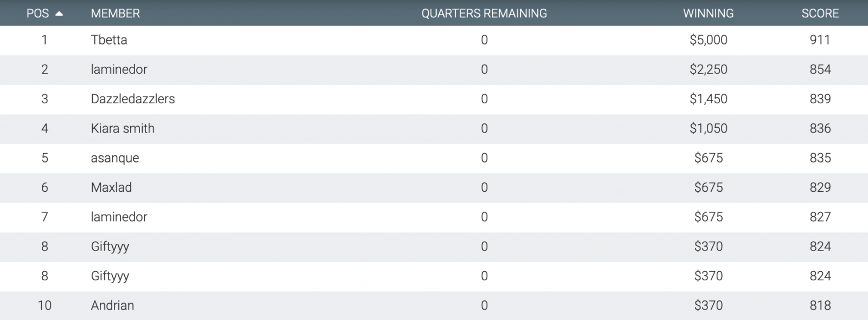
Task: Open the Andrian member name
Action: pos(112,305)
